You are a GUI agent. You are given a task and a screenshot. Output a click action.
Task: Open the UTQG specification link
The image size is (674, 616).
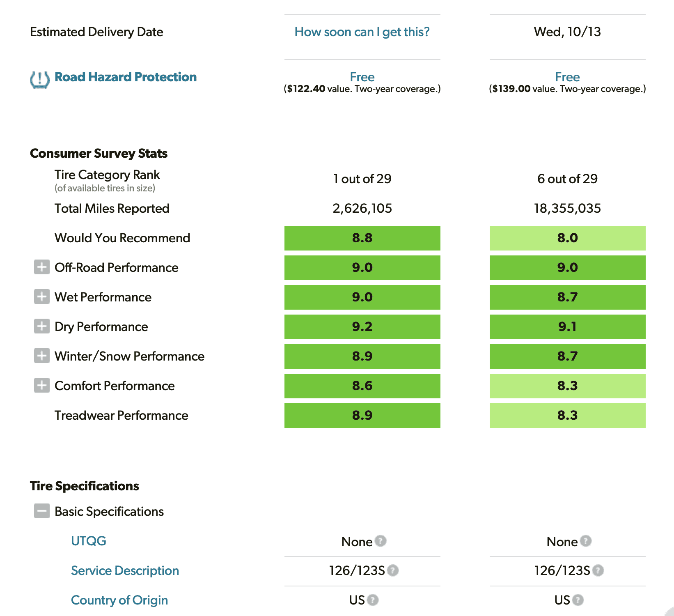point(89,541)
